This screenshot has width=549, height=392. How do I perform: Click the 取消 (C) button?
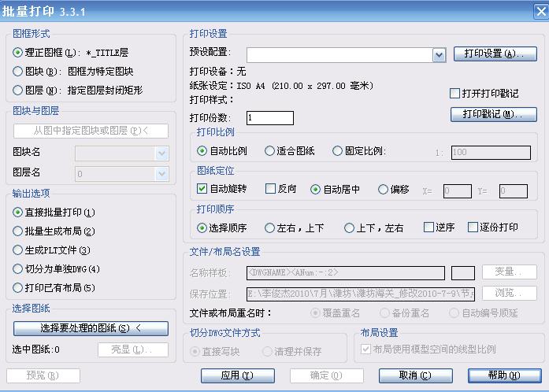pos(416,375)
